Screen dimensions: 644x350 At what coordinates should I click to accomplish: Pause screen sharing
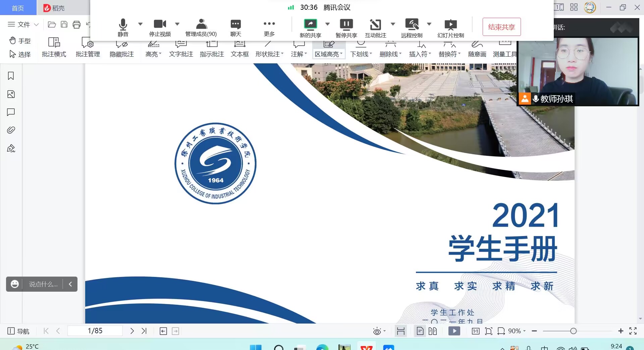(346, 28)
